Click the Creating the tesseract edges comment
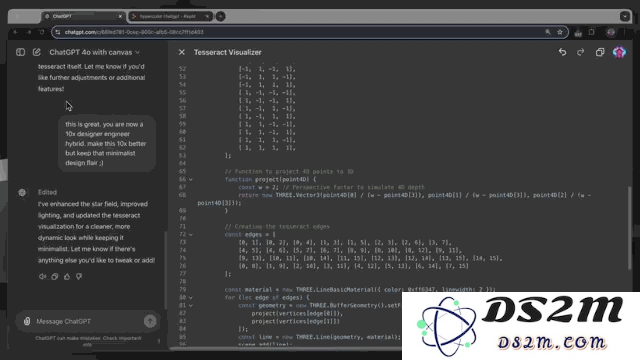 pos(277,227)
